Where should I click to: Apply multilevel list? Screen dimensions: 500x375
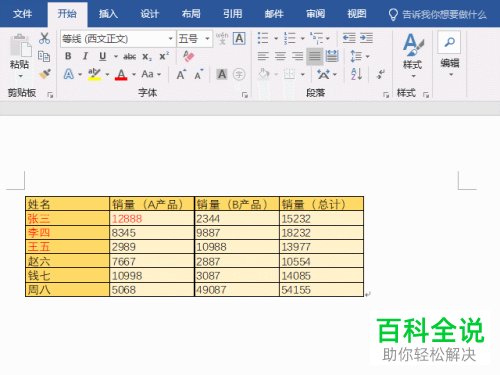[316, 38]
